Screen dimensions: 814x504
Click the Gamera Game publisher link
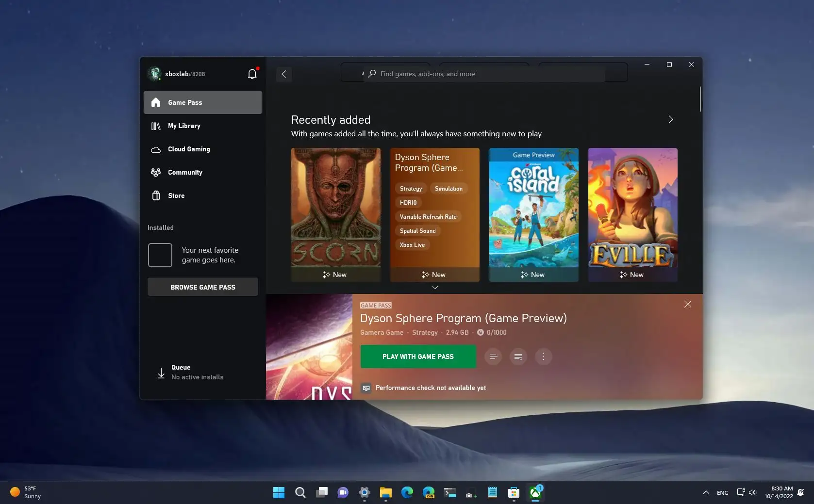382,332
